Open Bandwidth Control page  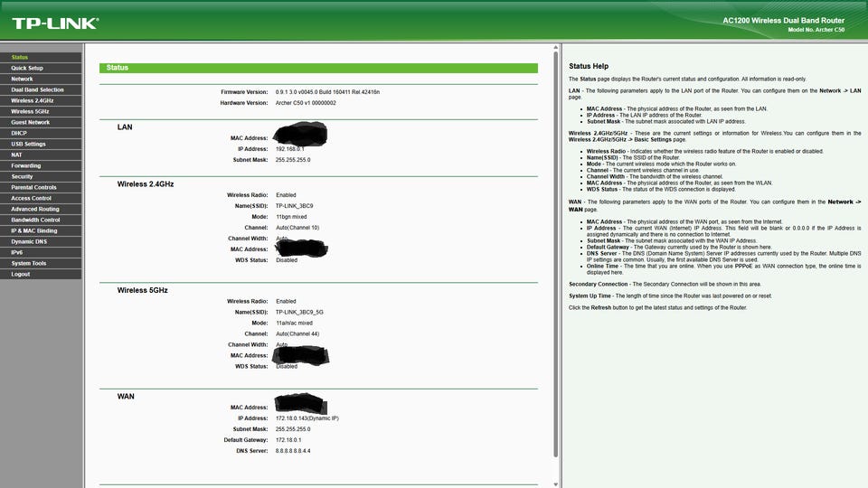pos(41,220)
